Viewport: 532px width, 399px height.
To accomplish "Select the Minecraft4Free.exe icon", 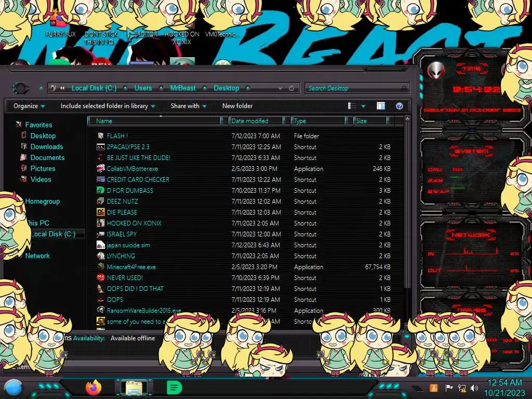I will (100, 267).
